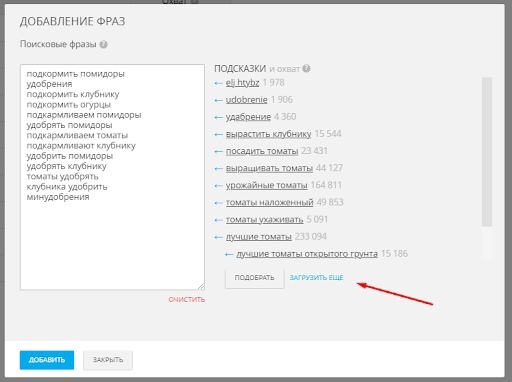512x382 pixels.
Task: Grab the textarea resize handle corner
Action: (x=201, y=286)
